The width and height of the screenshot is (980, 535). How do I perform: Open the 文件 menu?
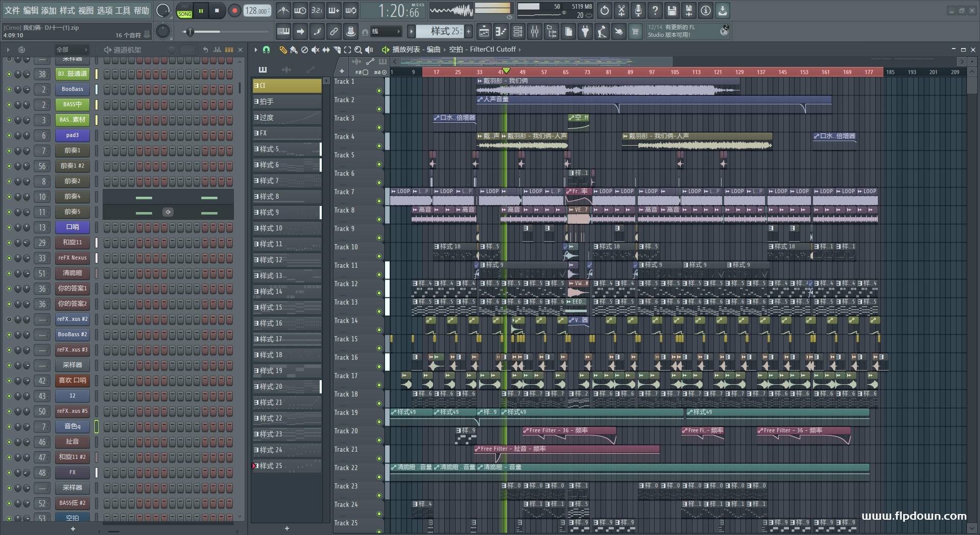[x=12, y=10]
